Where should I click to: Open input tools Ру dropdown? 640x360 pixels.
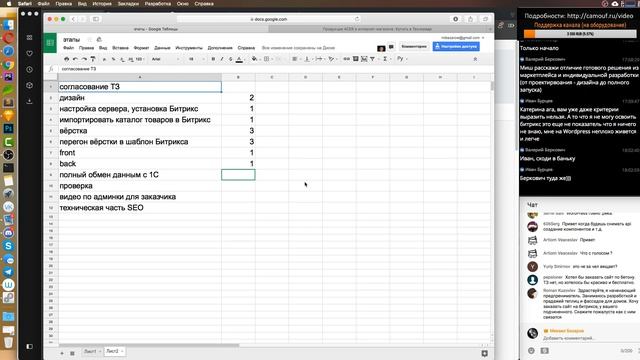[x=402, y=59]
